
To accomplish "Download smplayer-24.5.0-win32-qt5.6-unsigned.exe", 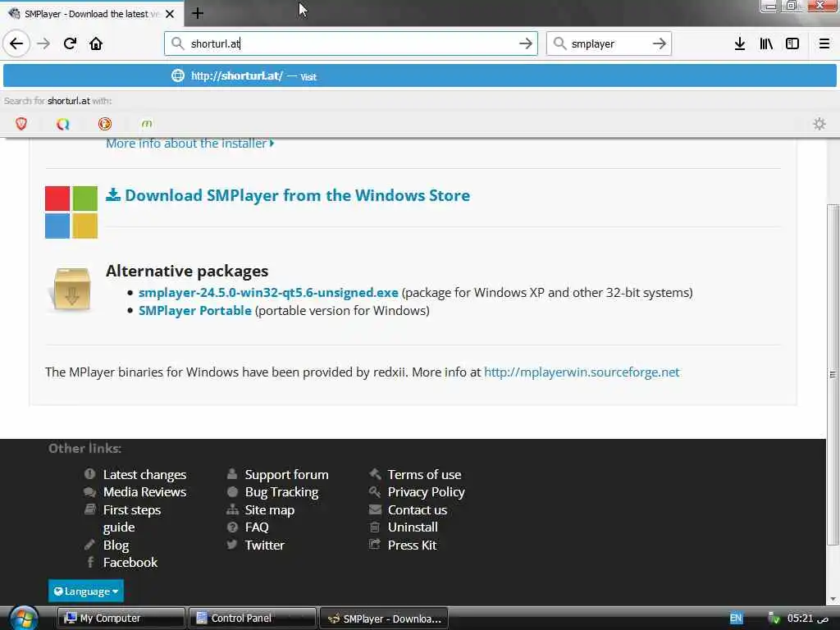I will click(268, 293).
